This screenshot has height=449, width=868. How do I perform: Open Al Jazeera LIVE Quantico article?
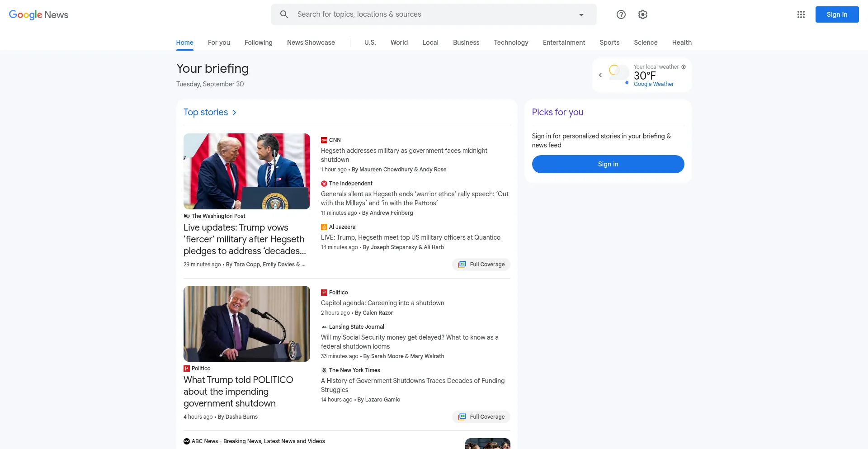[410, 237]
